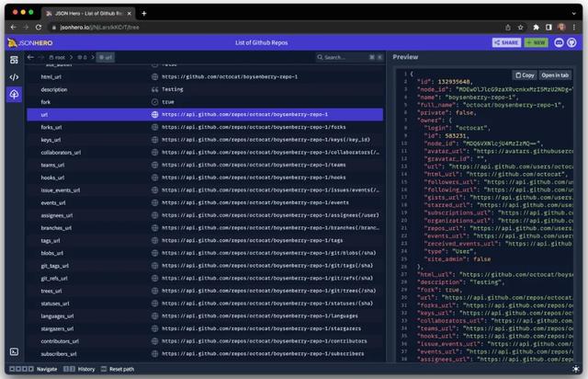Screen dimensions: 588x379
Task: Open a new browser tab
Action: tap(144, 13)
